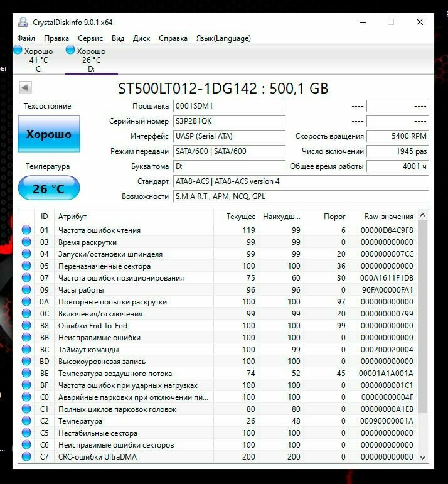Click status icon for attribute BE
Viewport: 448px width, 484px height.
(26, 373)
